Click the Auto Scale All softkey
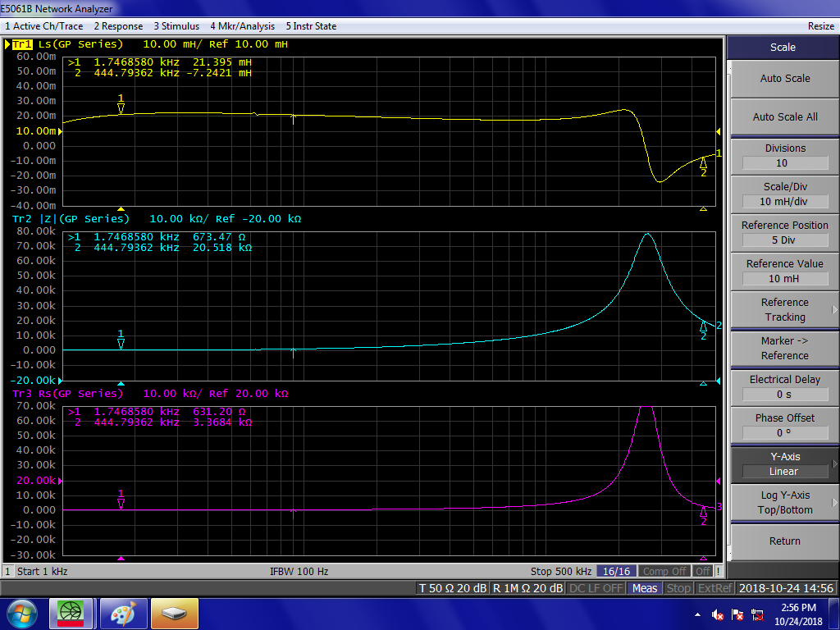The image size is (840, 630). click(785, 116)
